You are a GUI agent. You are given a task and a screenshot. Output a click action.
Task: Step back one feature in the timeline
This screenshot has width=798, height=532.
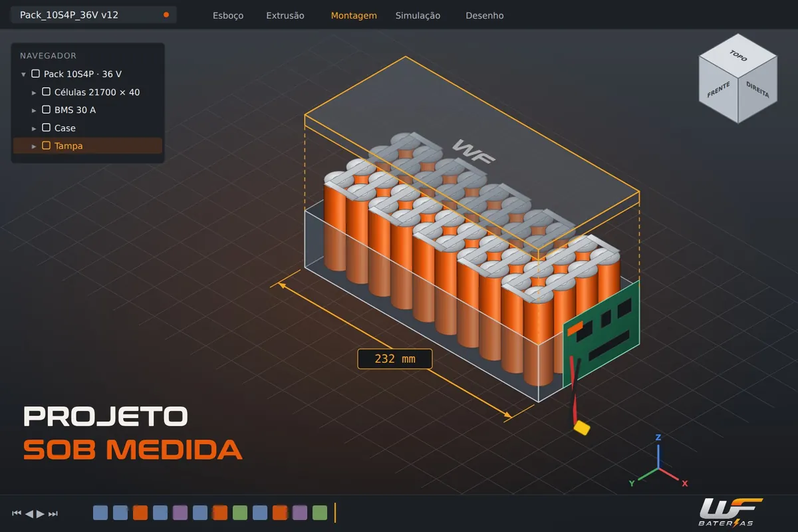coord(29,513)
